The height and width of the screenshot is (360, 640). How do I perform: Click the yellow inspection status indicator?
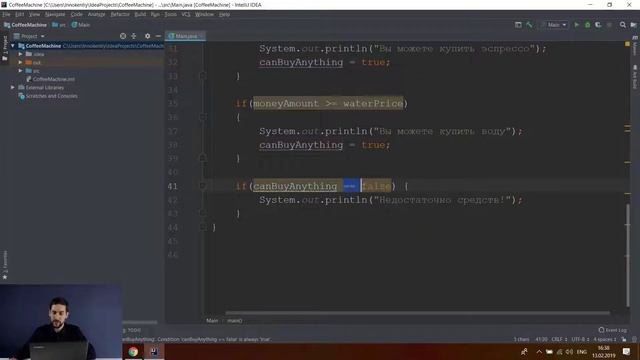point(627,44)
